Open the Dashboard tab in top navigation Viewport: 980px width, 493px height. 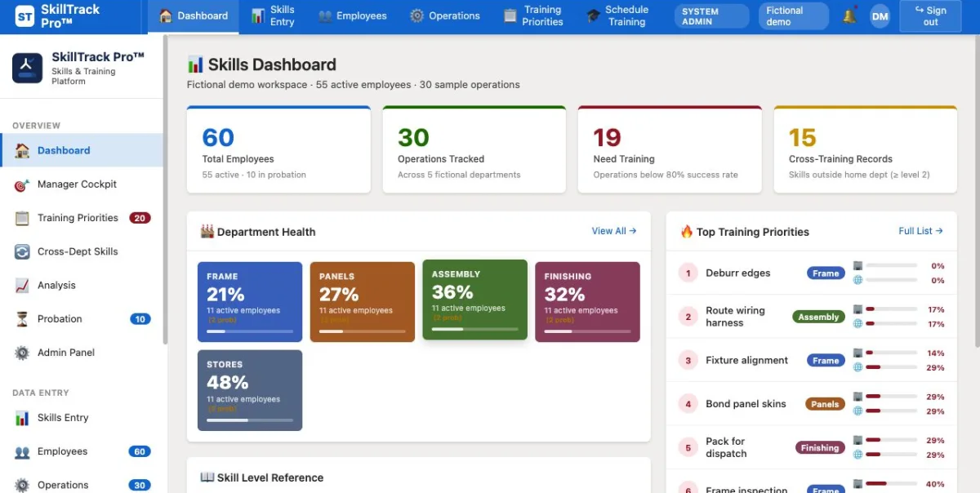194,16
